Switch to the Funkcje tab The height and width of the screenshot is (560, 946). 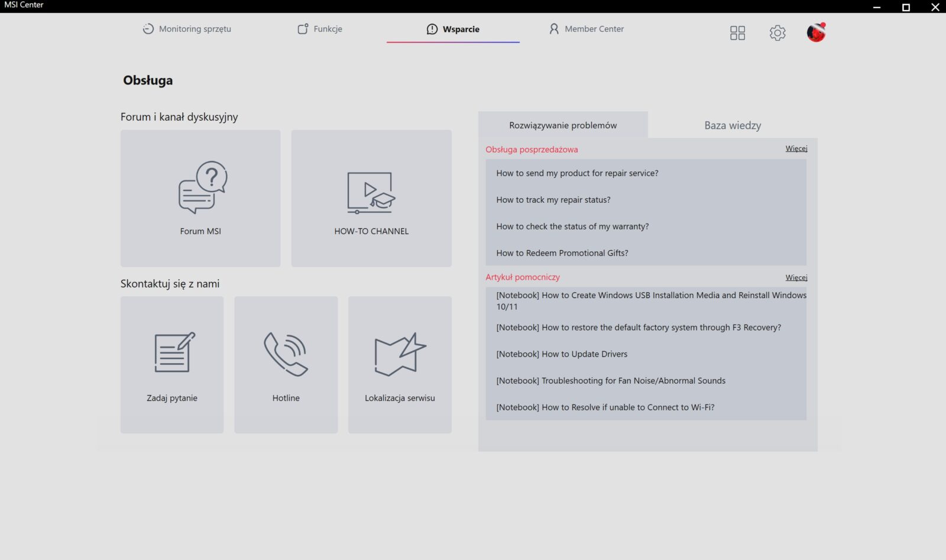(x=320, y=29)
